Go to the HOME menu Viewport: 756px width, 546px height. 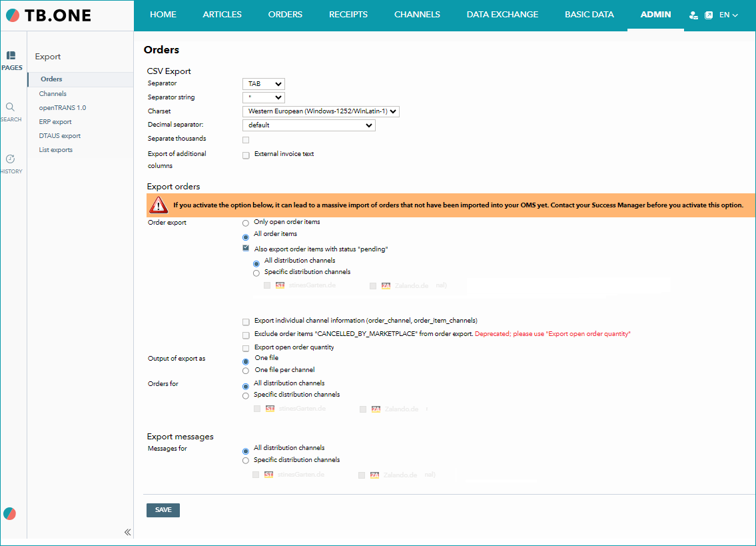tap(163, 15)
